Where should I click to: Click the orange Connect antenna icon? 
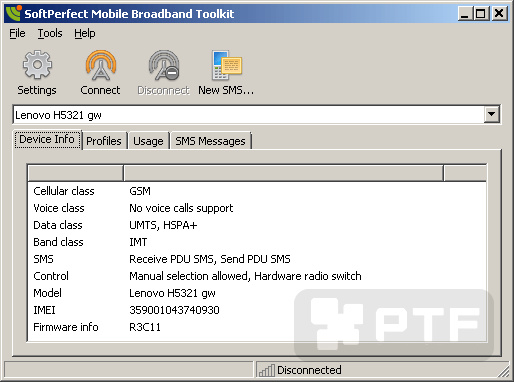point(101,65)
